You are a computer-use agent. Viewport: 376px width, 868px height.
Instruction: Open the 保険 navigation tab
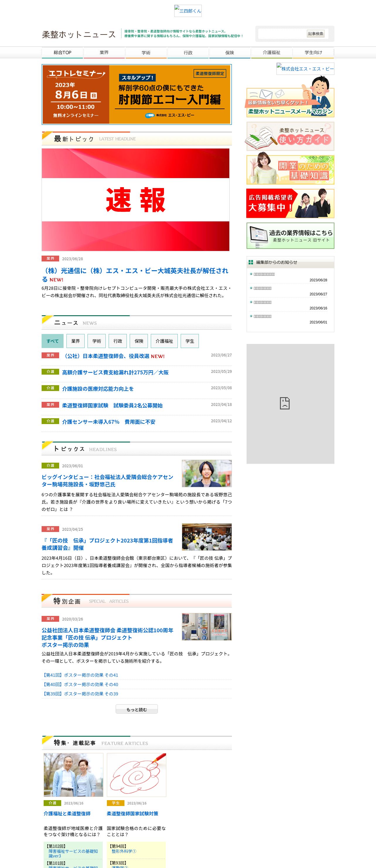[230, 53]
